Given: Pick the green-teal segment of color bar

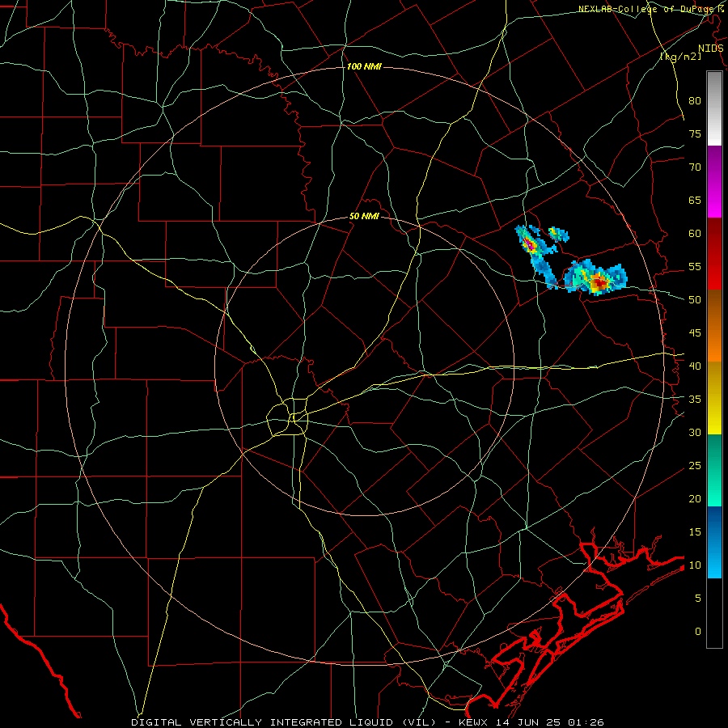Looking at the screenshot, I should pos(714,470).
